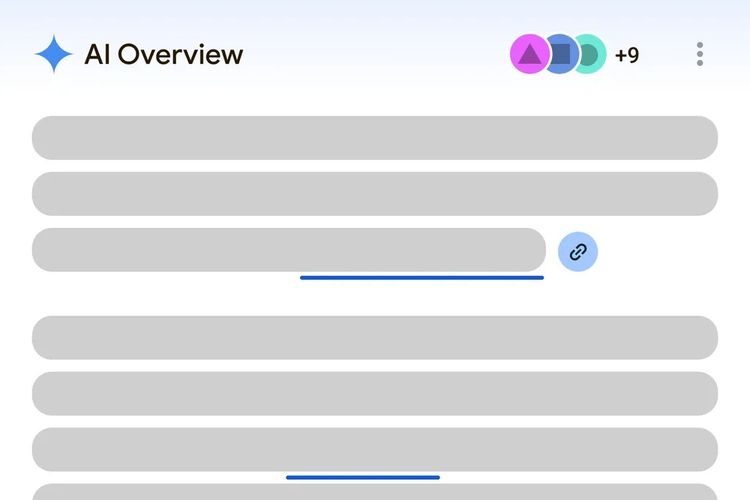The width and height of the screenshot is (750, 500).
Task: Select the blue square source avatar
Action: pyautogui.click(x=561, y=54)
